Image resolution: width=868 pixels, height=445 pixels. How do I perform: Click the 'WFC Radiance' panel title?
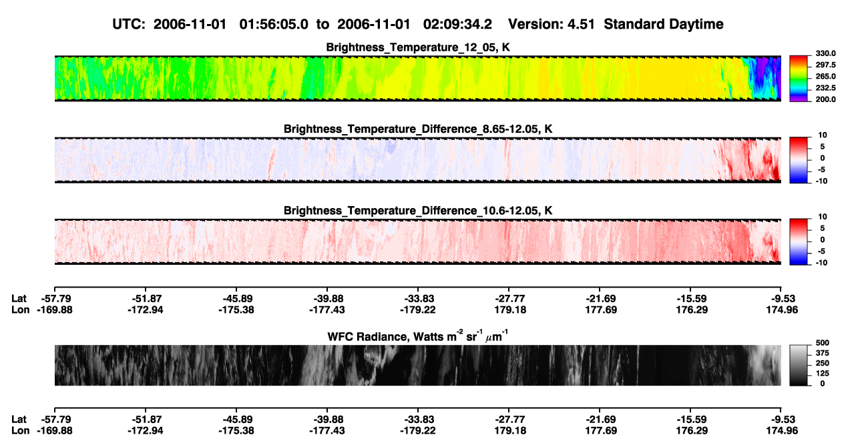click(x=419, y=336)
